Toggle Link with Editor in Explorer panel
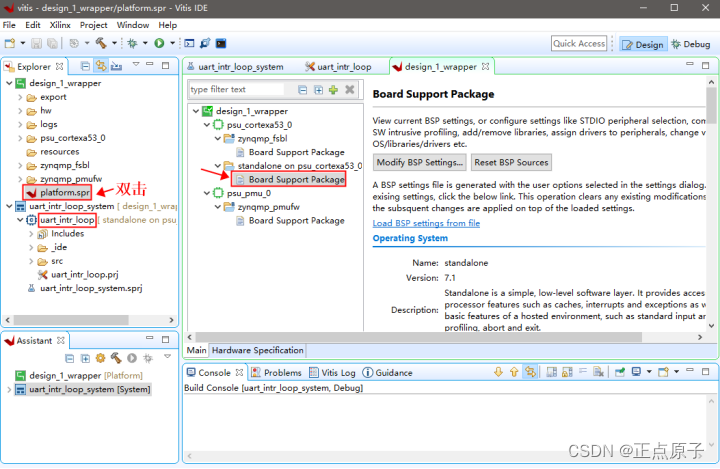Viewport: 720px width, 469px height. click(101, 66)
